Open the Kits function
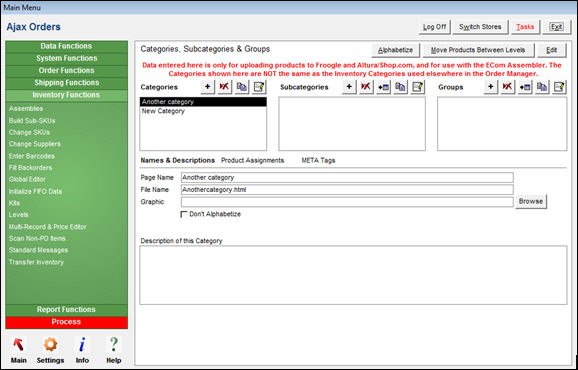 point(14,203)
